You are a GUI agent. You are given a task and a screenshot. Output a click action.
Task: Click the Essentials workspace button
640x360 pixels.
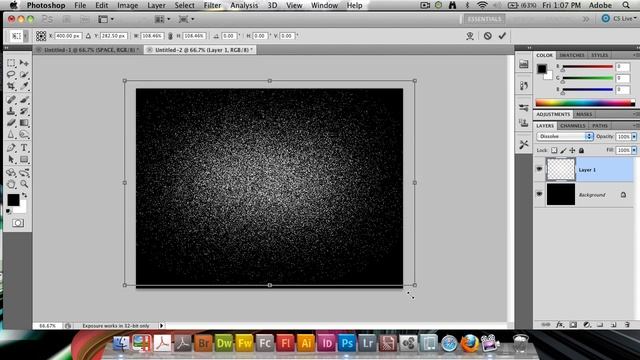click(x=484, y=19)
